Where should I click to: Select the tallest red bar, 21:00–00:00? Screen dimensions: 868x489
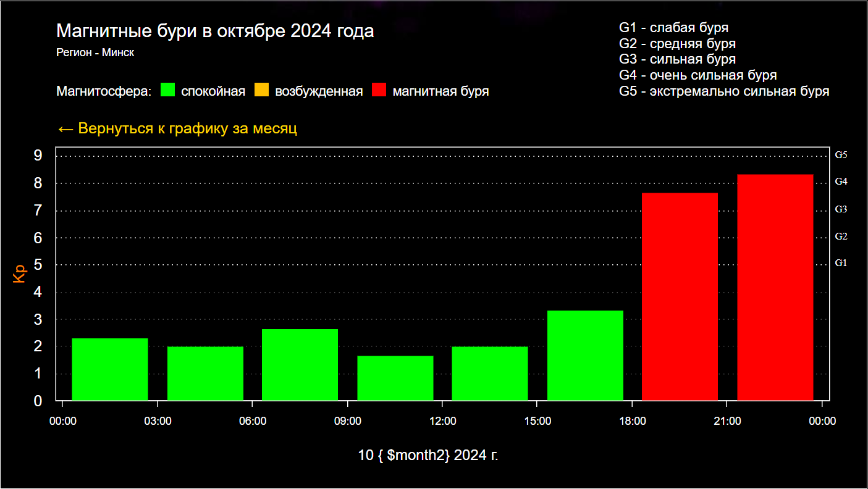[x=775, y=287]
